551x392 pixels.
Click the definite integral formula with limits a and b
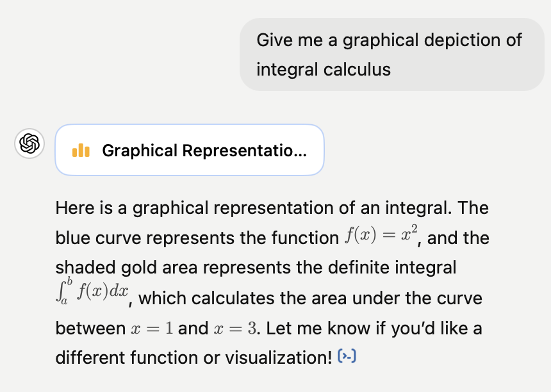click(92, 291)
